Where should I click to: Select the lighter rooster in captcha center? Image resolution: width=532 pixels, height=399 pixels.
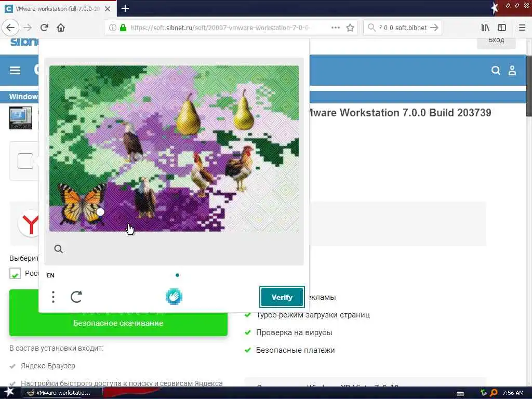tap(202, 174)
